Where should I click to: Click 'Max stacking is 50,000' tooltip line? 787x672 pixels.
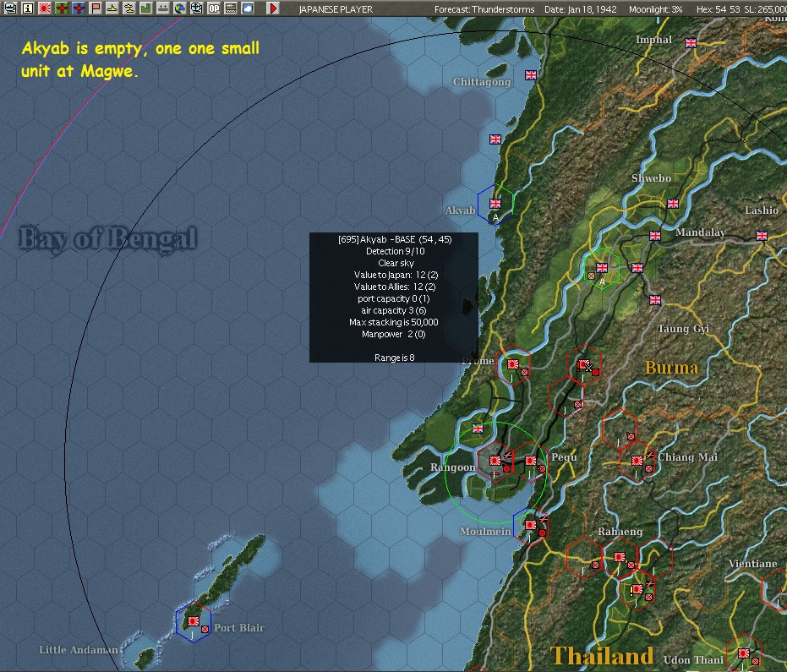pos(394,322)
